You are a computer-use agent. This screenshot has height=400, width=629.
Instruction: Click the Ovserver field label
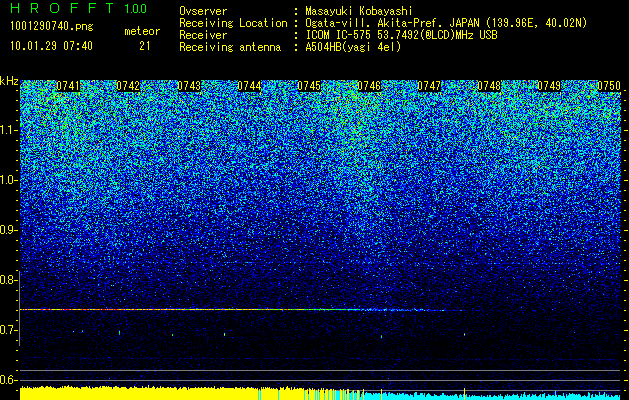click(x=203, y=11)
